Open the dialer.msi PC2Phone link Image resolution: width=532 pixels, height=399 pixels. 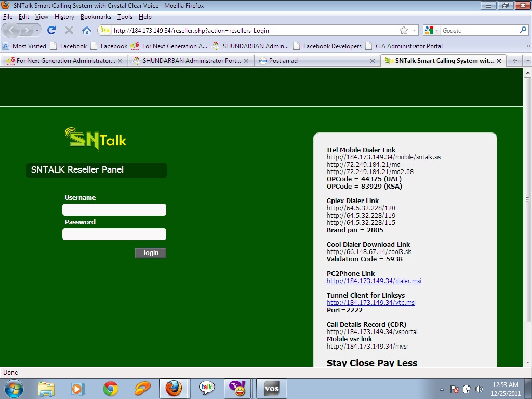[374, 281]
